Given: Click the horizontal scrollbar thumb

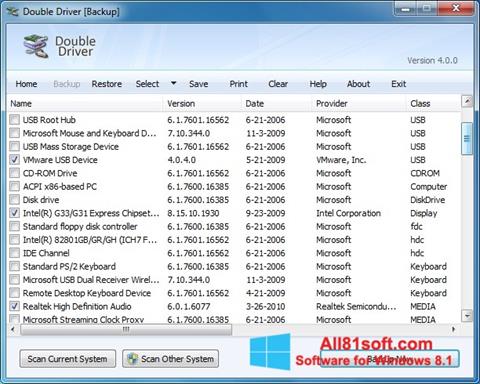Looking at the screenshot, I should 126,330.
